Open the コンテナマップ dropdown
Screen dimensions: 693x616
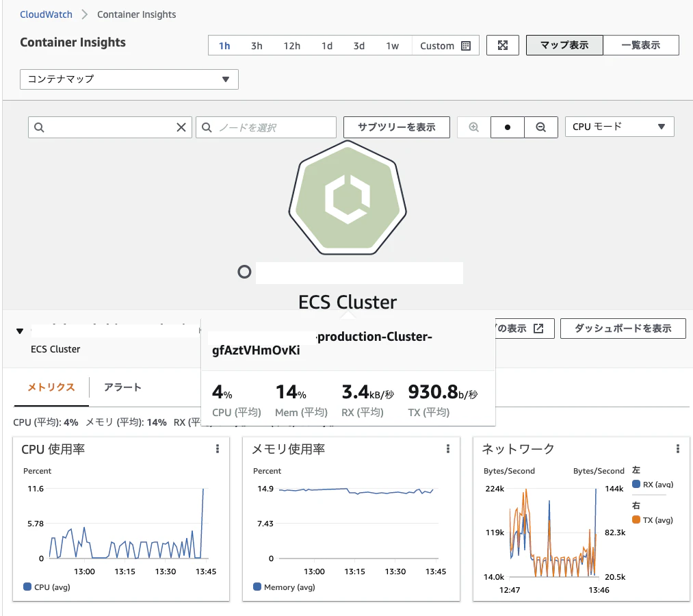[x=129, y=79]
